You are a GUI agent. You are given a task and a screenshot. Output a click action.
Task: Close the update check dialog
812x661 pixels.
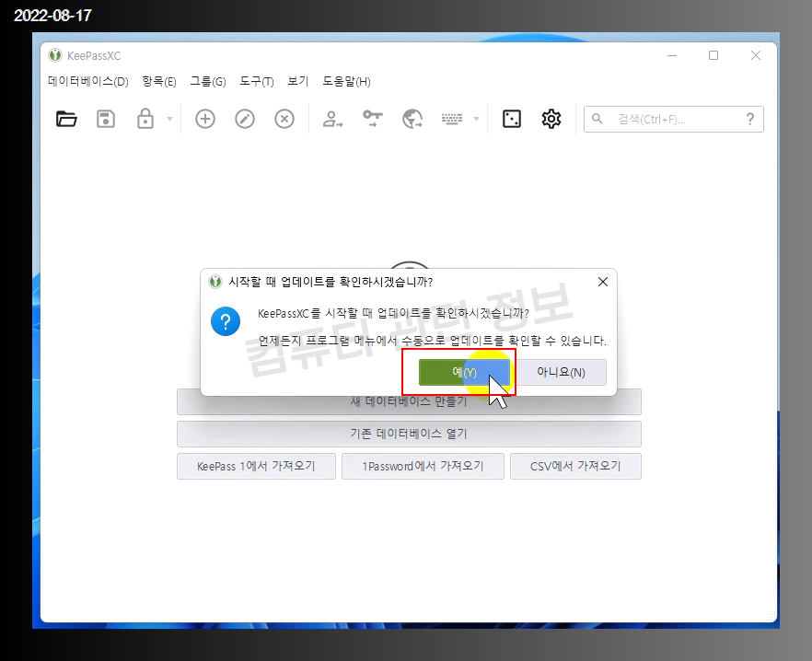click(x=603, y=282)
